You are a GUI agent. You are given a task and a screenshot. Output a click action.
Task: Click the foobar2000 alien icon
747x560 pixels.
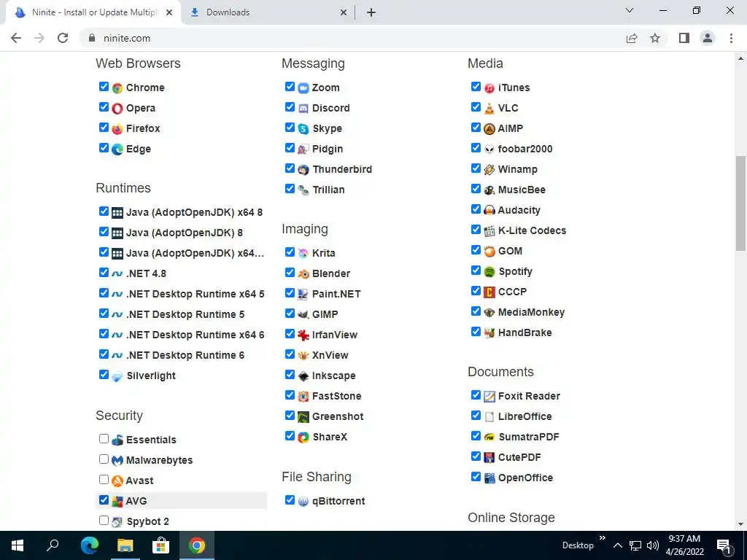(x=489, y=149)
